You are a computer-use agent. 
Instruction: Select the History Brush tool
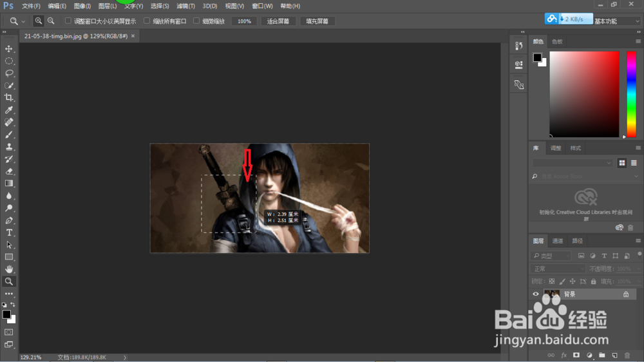(8, 159)
